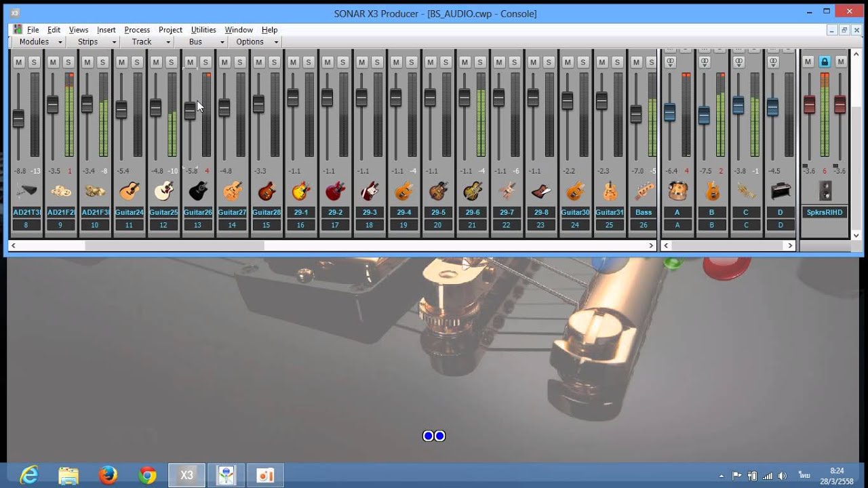868x488 pixels.
Task: Mute the 29-1 track
Action: [293, 62]
